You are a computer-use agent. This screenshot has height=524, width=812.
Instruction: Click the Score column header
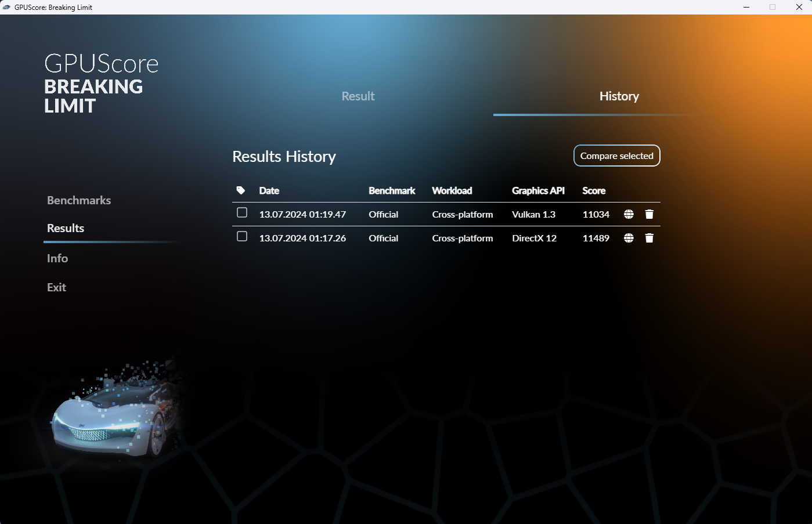click(594, 190)
